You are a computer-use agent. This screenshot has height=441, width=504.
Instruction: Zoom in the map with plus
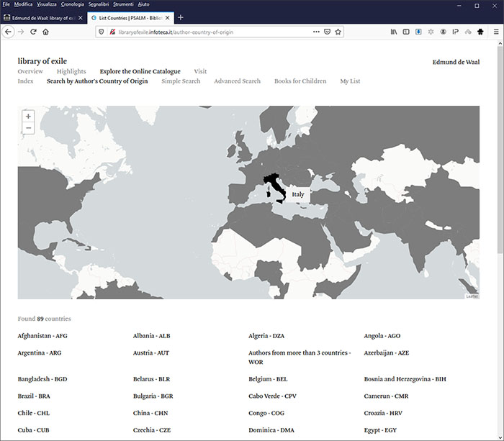[x=28, y=116]
